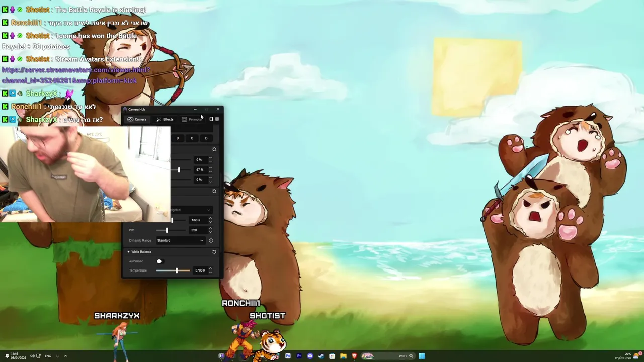Increase the 67 % value stepper

pyautogui.click(x=210, y=168)
